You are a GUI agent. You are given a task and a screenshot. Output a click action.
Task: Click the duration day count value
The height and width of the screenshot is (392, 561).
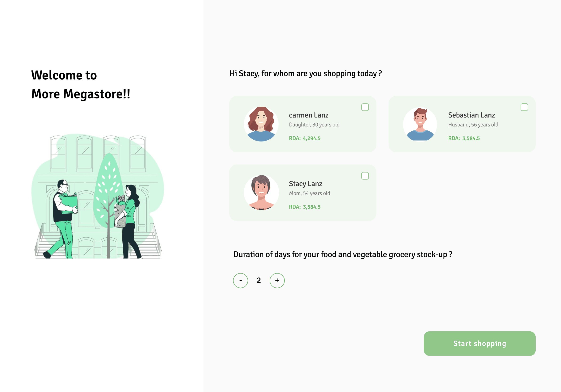coord(259,280)
